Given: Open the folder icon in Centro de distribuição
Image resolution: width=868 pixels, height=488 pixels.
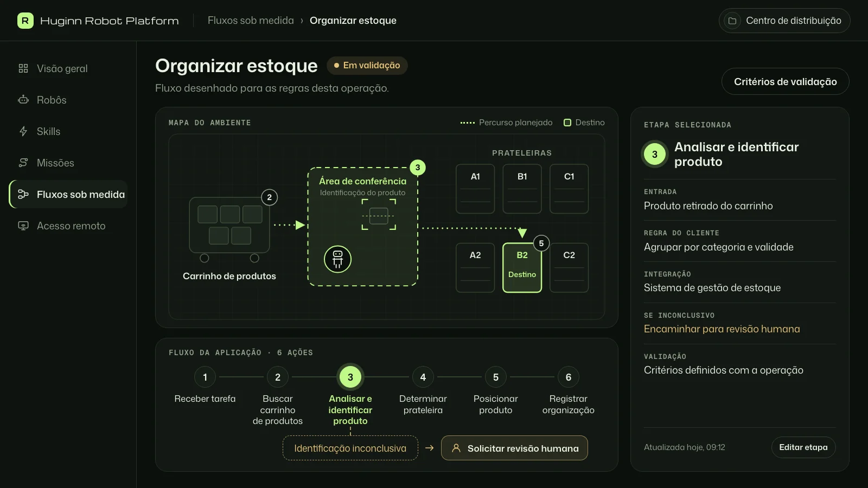Looking at the screenshot, I should click(732, 21).
